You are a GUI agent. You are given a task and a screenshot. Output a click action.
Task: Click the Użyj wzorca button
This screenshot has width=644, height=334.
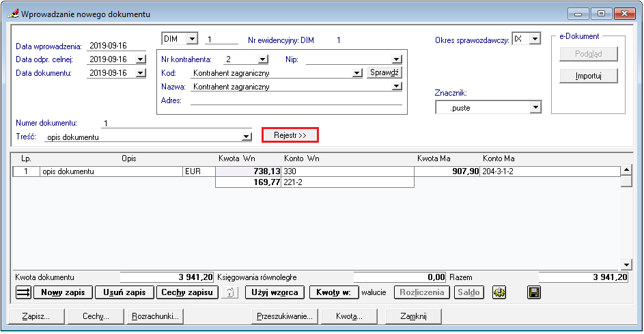point(275,292)
